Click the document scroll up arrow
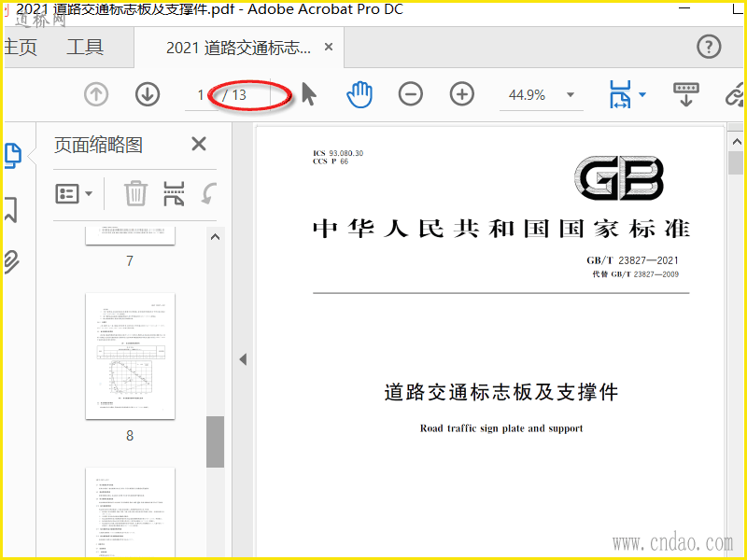 737,142
